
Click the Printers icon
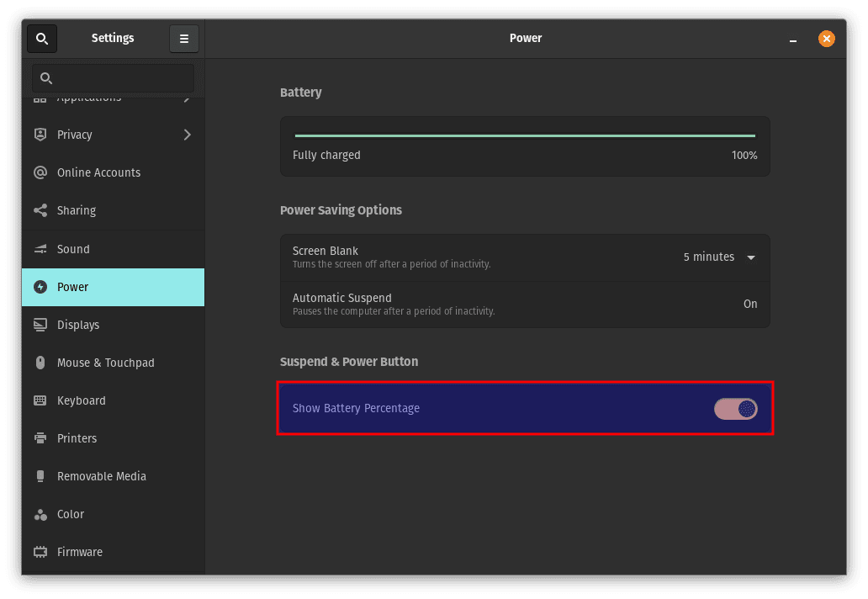point(40,438)
